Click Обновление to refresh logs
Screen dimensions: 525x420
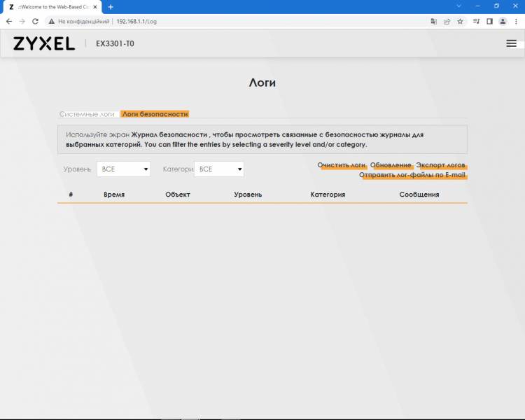coord(391,165)
